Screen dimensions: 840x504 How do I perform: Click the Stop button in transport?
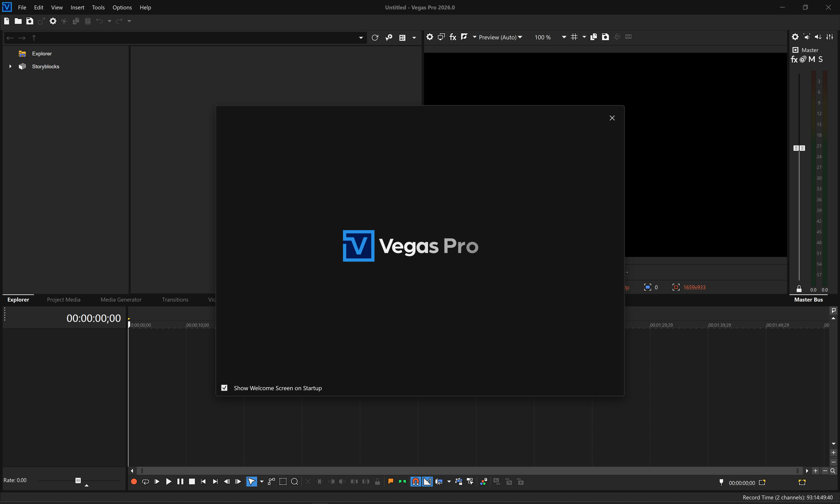[192, 482]
